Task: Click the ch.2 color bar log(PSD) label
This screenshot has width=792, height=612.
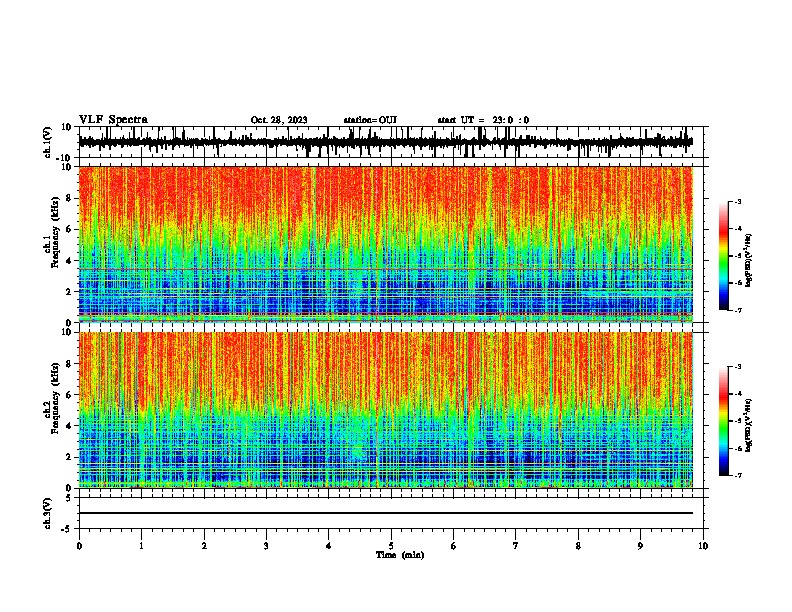Action: tap(749, 425)
